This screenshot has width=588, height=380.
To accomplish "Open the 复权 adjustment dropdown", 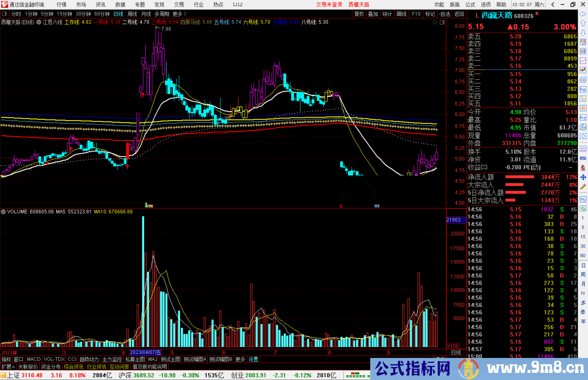I will pyautogui.click(x=359, y=14).
